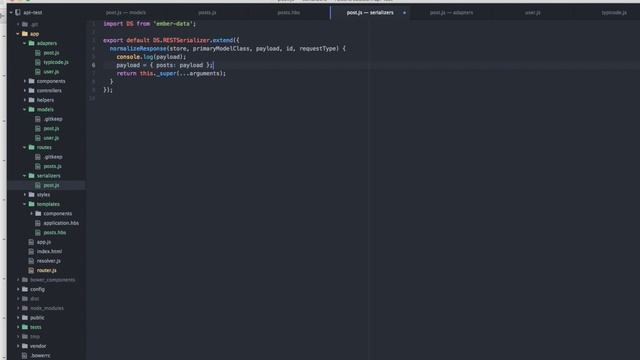Click the ape-test project repository icon
Screen dimensions: 640x360
(x=18, y=13)
